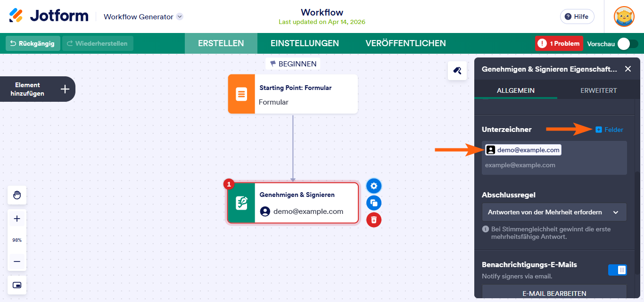The width and height of the screenshot is (644, 302).
Task: Open settings gear on Genehmigen & Signieren node
Action: [x=373, y=186]
